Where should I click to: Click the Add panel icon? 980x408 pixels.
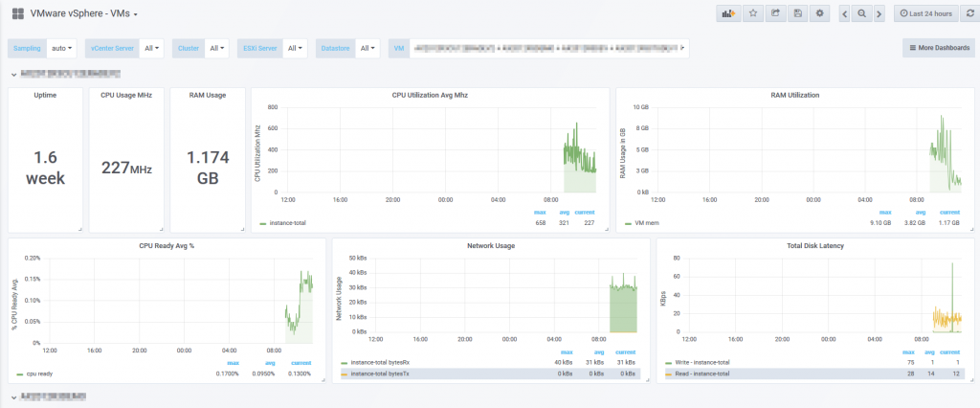click(728, 13)
